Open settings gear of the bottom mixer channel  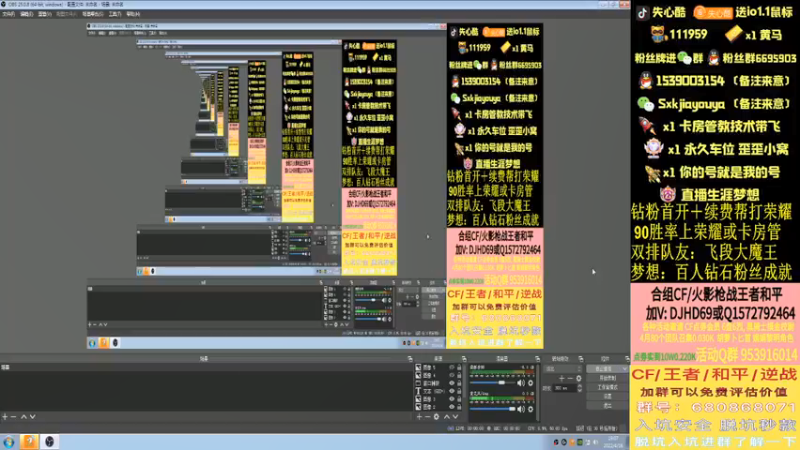531,409
